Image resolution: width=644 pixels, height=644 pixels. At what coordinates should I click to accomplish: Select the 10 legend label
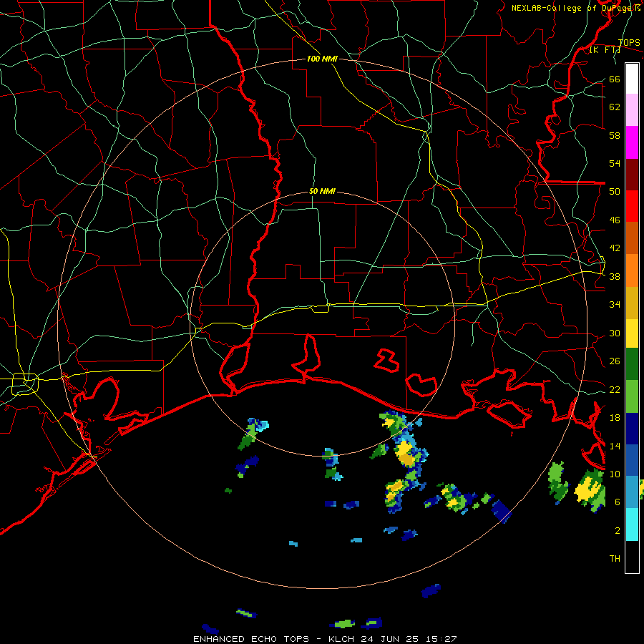[x=615, y=474]
